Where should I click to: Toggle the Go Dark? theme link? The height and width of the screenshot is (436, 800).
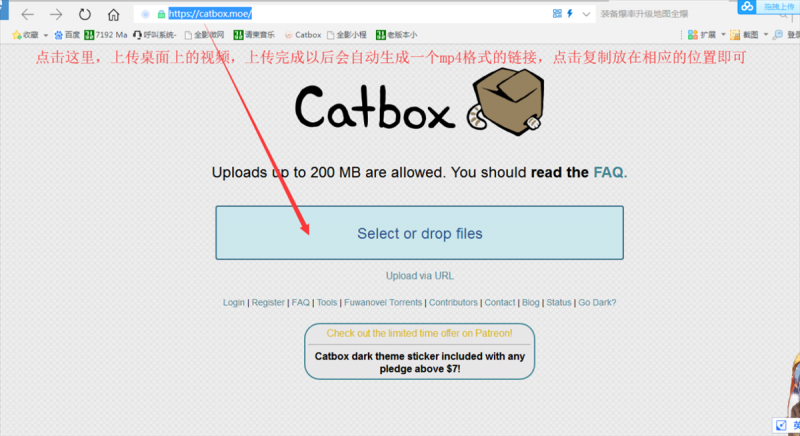(597, 302)
